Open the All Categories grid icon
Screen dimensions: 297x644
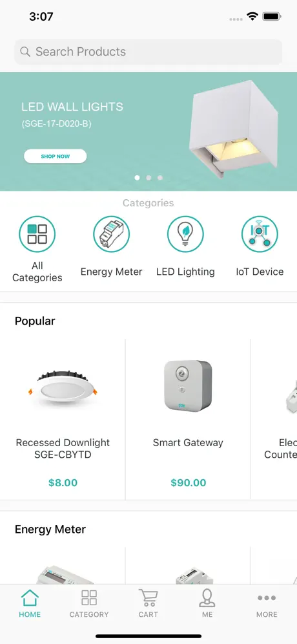[37, 234]
